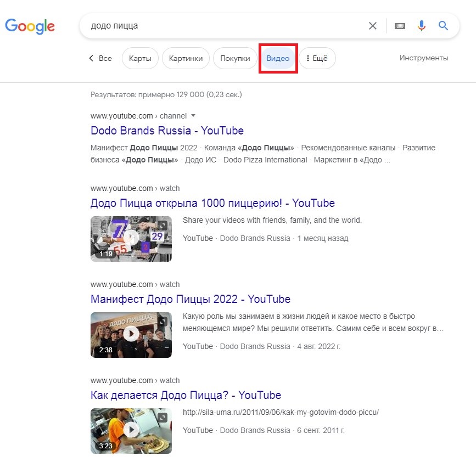The width and height of the screenshot is (476, 467).
Task: Open 'Манифест Додо Пиццы 2022 - YouTube' result
Action: point(191,299)
